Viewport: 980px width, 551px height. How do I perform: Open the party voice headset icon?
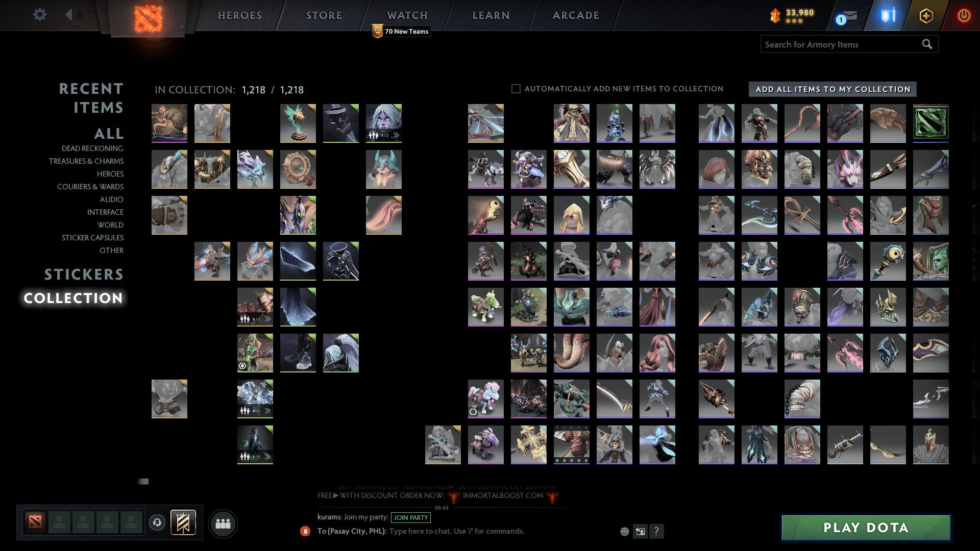157,522
